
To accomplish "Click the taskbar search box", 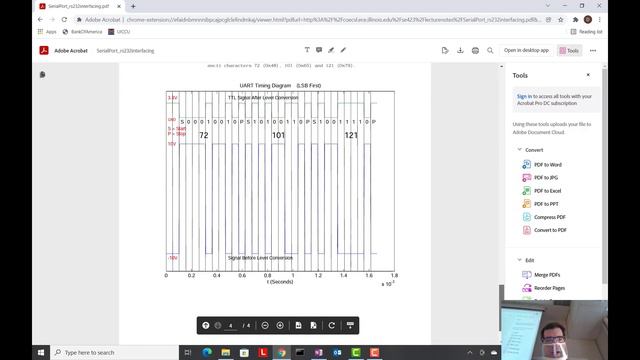I will pyautogui.click(x=114, y=352).
